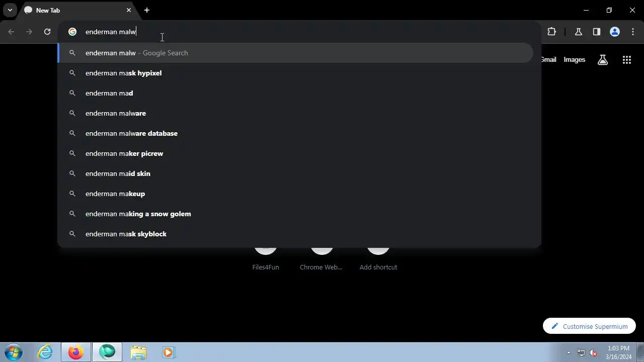Click the network tray icon
The image size is (644, 362).
(581, 352)
